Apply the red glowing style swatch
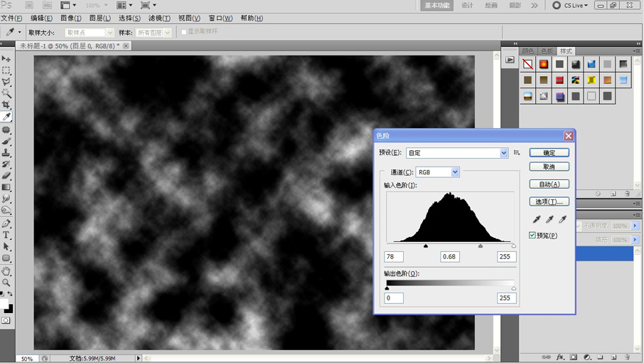Viewport: 644px width, 363px height. [x=543, y=64]
